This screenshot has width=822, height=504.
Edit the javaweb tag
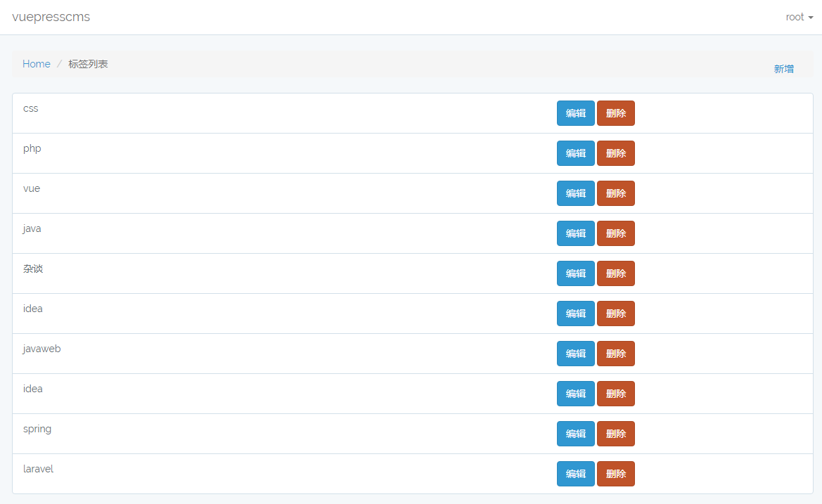575,354
